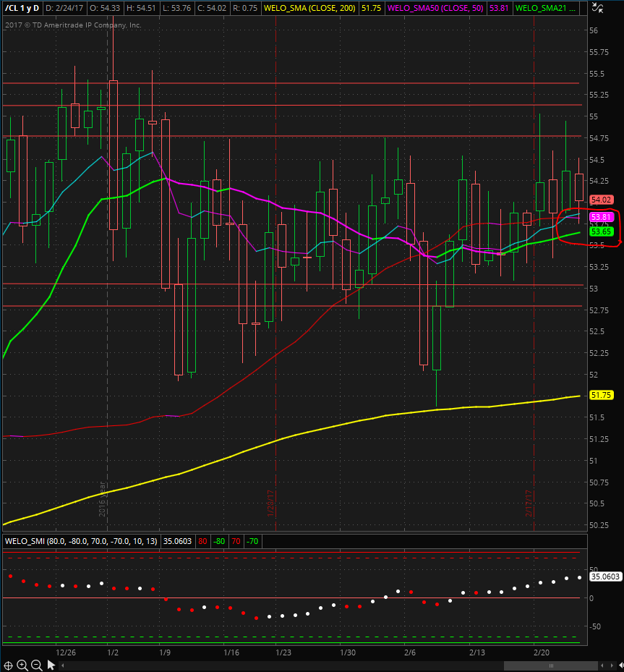Click the expand-left arrow at bottom right corner

click(x=621, y=665)
